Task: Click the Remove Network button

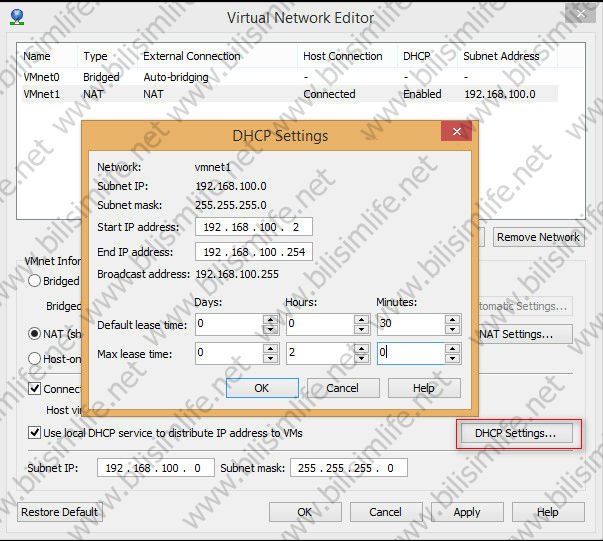Action: (x=538, y=237)
